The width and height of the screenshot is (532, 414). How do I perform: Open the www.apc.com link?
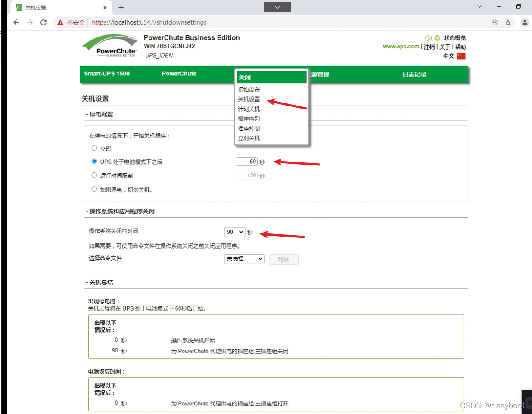coord(401,47)
